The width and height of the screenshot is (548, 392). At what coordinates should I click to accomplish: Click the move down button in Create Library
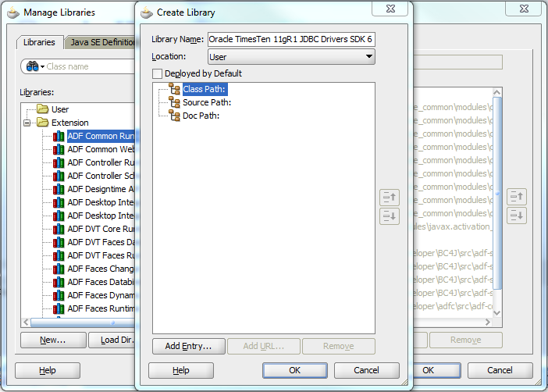tap(390, 216)
